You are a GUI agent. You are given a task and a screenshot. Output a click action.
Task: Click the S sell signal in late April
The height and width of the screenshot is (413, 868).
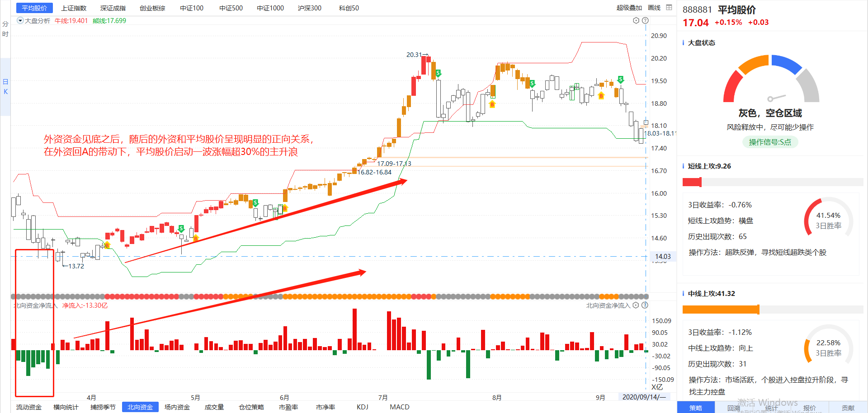coord(181,228)
